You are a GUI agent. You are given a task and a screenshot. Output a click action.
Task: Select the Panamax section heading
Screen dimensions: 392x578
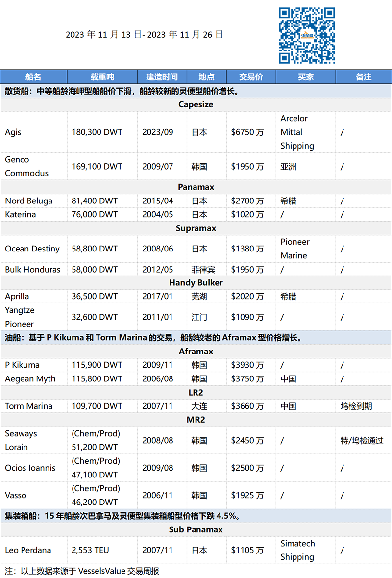pos(196,187)
